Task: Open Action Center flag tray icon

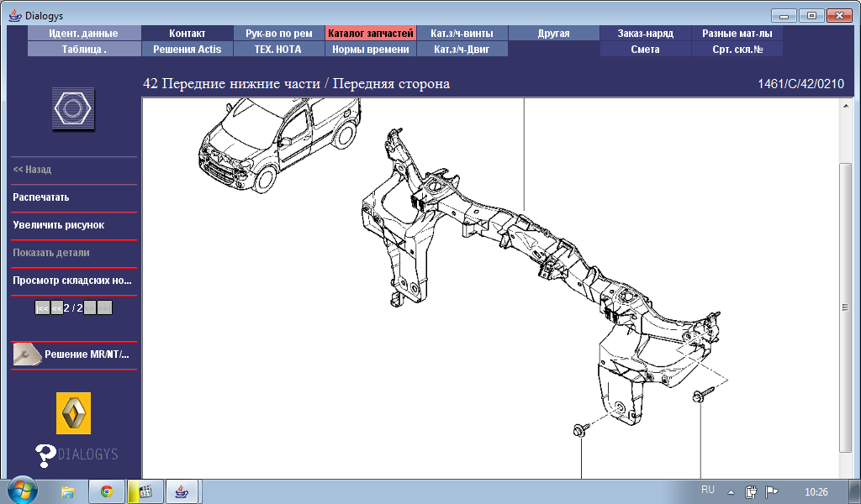Action: tap(772, 491)
